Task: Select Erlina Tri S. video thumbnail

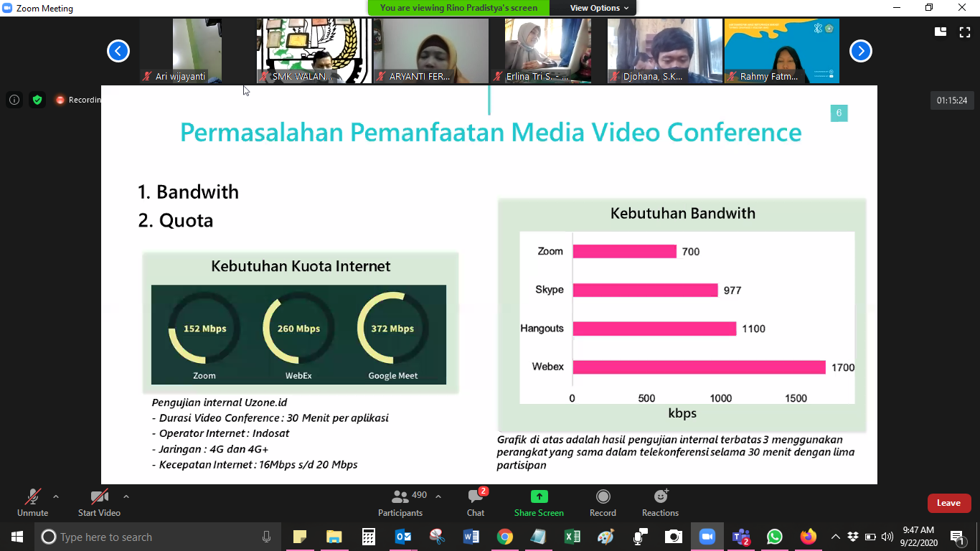Action: (547, 51)
